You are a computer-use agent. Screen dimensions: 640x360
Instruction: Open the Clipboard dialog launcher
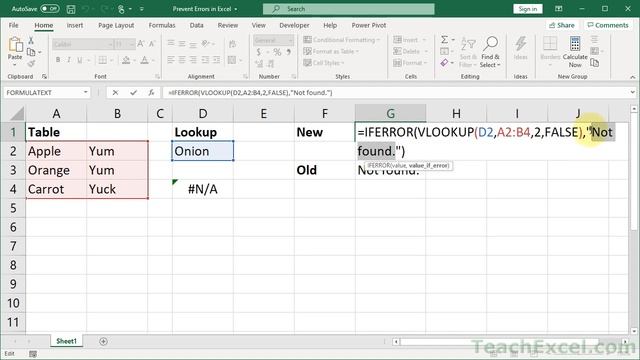click(x=44, y=76)
